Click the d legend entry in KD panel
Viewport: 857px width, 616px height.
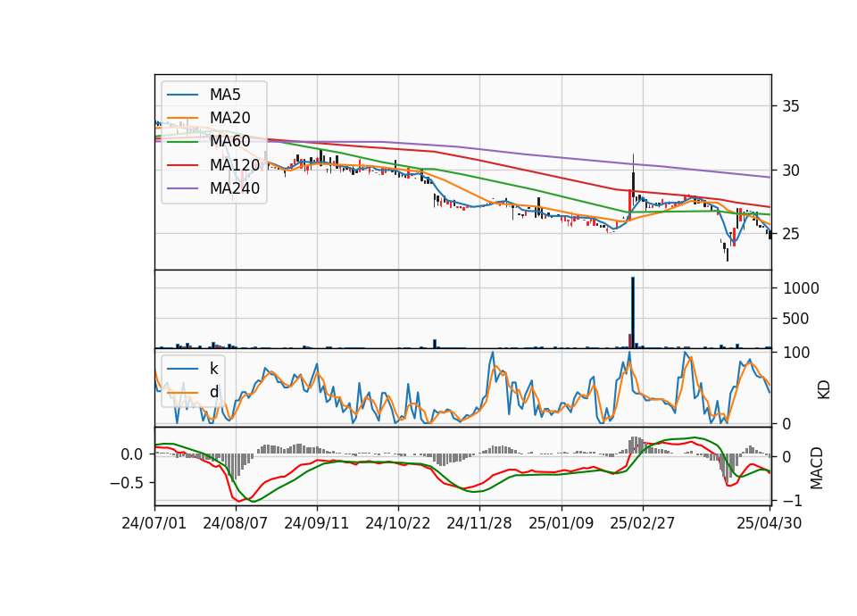click(214, 392)
